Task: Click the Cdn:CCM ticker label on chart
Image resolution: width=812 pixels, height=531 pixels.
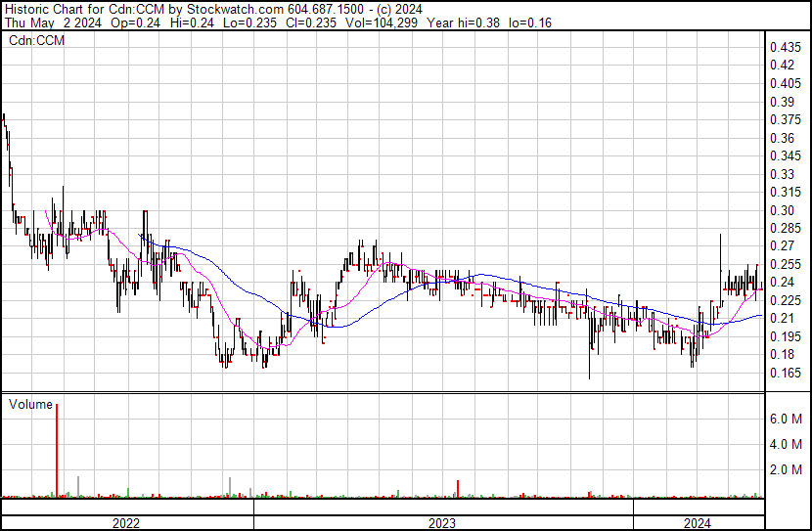Action: [37, 40]
